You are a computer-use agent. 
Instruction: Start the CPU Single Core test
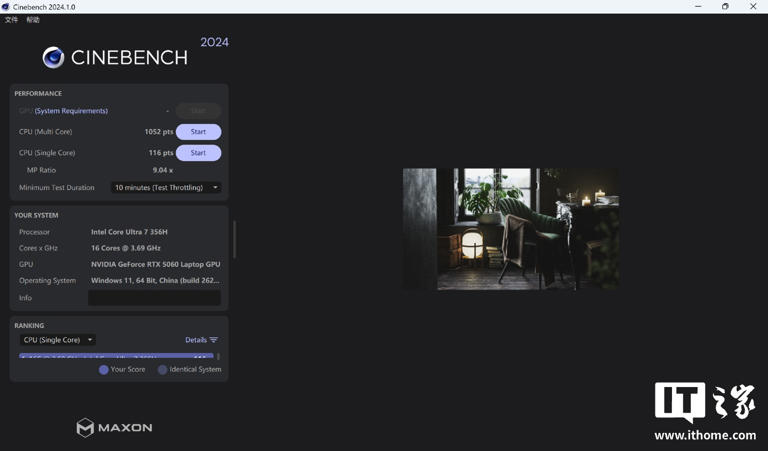click(198, 153)
